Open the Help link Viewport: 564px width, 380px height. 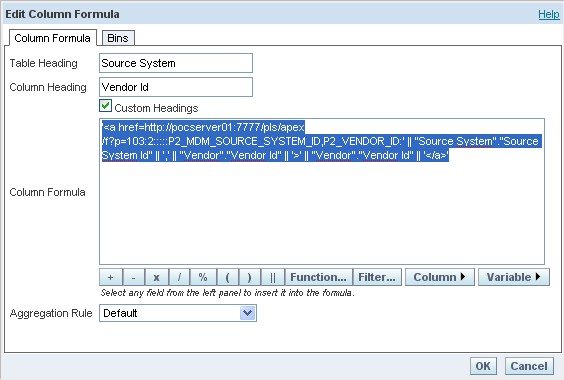[549, 14]
